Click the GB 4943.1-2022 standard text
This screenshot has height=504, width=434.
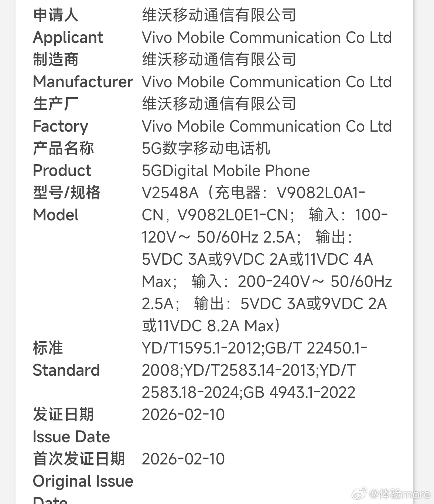coord(299,392)
